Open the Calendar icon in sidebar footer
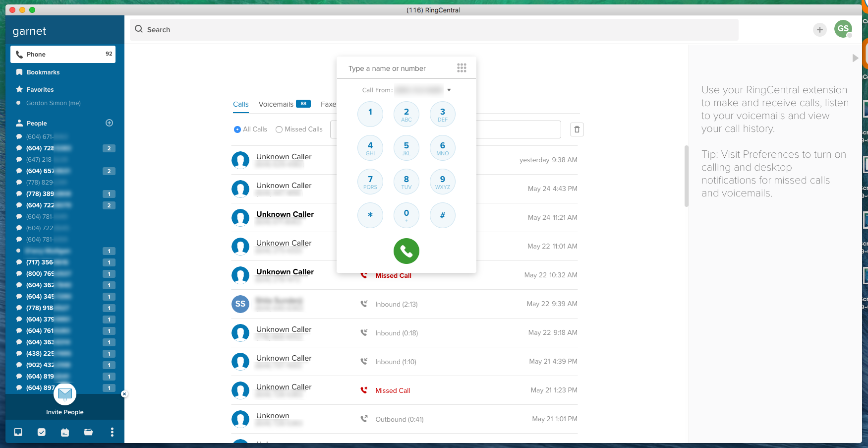The image size is (868, 448). point(65,432)
